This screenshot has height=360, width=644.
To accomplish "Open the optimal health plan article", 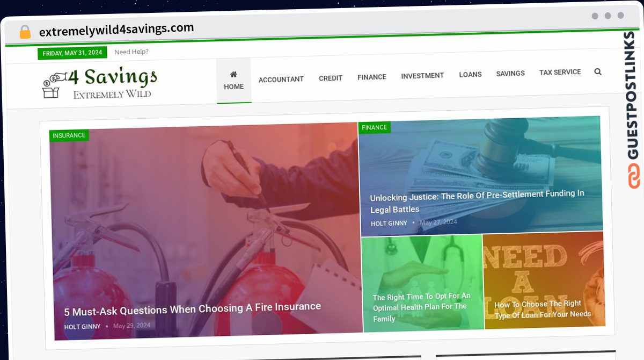I will [x=422, y=307].
